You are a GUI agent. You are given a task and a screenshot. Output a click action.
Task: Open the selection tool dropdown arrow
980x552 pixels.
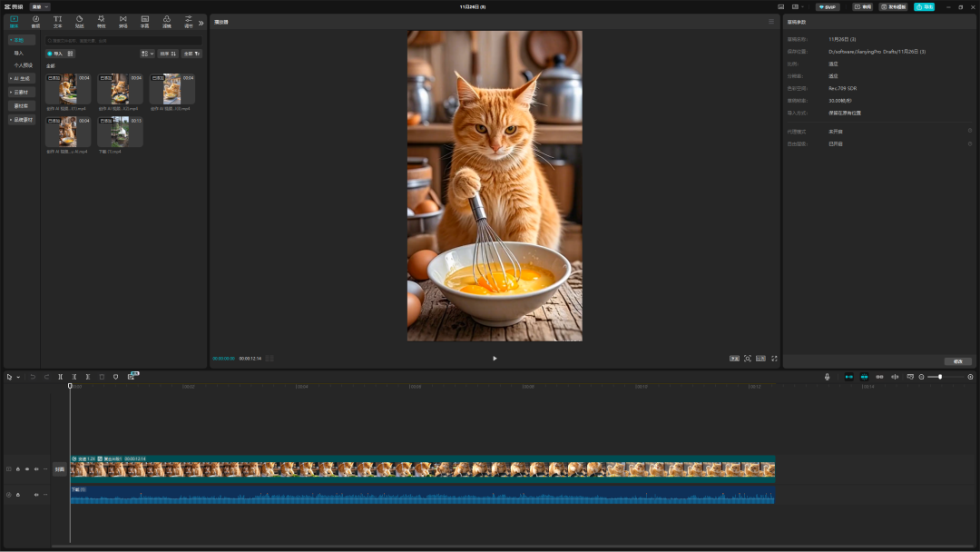pos(18,377)
